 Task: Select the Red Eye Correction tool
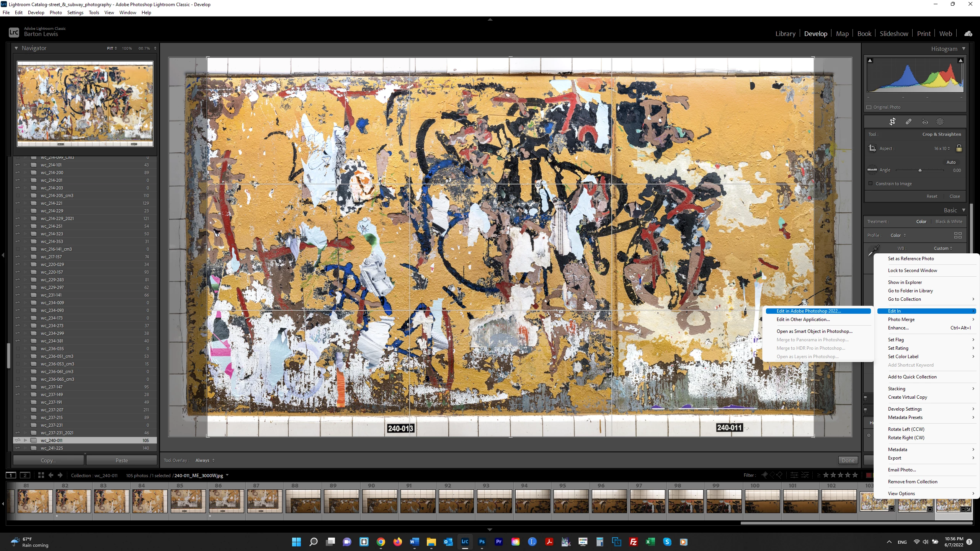pos(925,122)
